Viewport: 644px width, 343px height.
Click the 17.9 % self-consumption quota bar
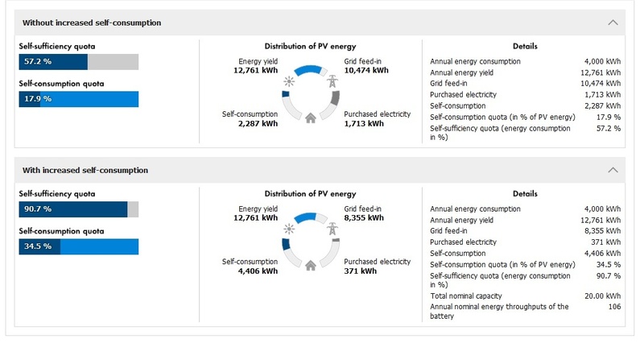click(79, 99)
